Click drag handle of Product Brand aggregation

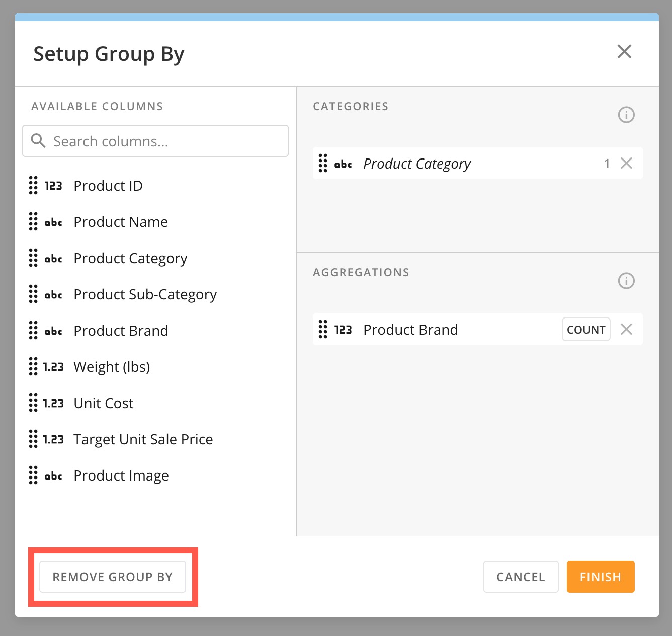[x=323, y=329]
